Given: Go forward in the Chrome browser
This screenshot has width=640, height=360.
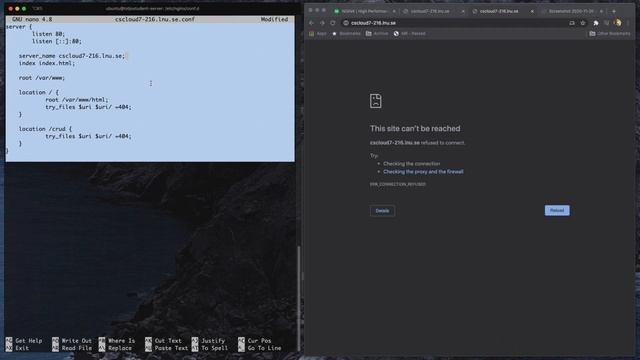Looking at the screenshot, I should click(322, 23).
